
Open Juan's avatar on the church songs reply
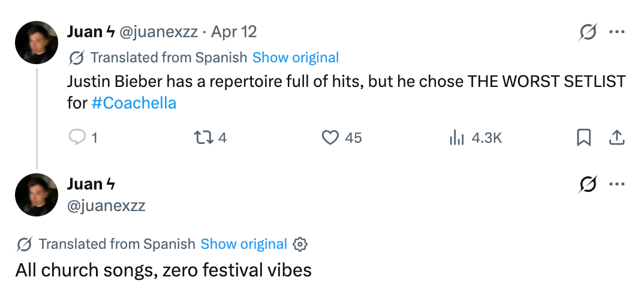coord(37,195)
